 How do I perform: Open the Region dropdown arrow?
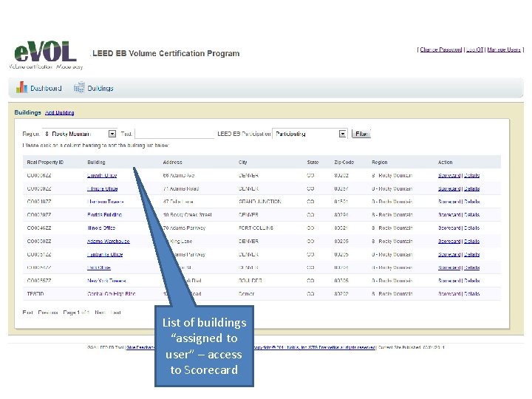112,134
